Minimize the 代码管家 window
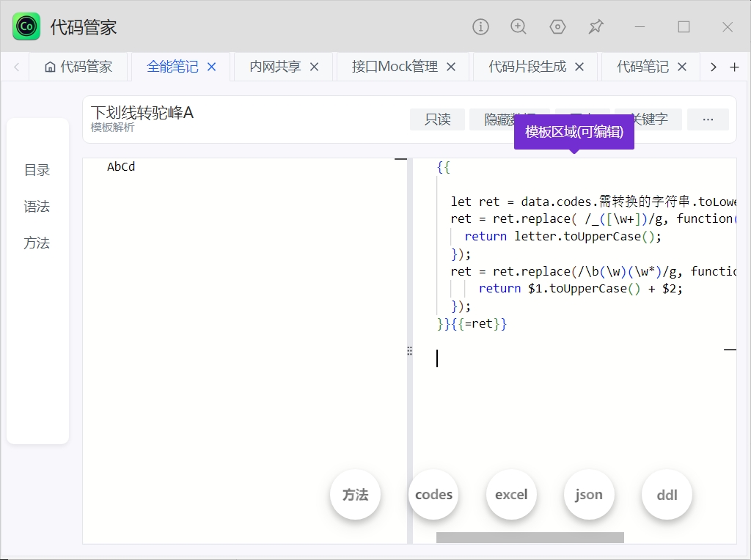Screen dimensions: 751x560 [640, 27]
